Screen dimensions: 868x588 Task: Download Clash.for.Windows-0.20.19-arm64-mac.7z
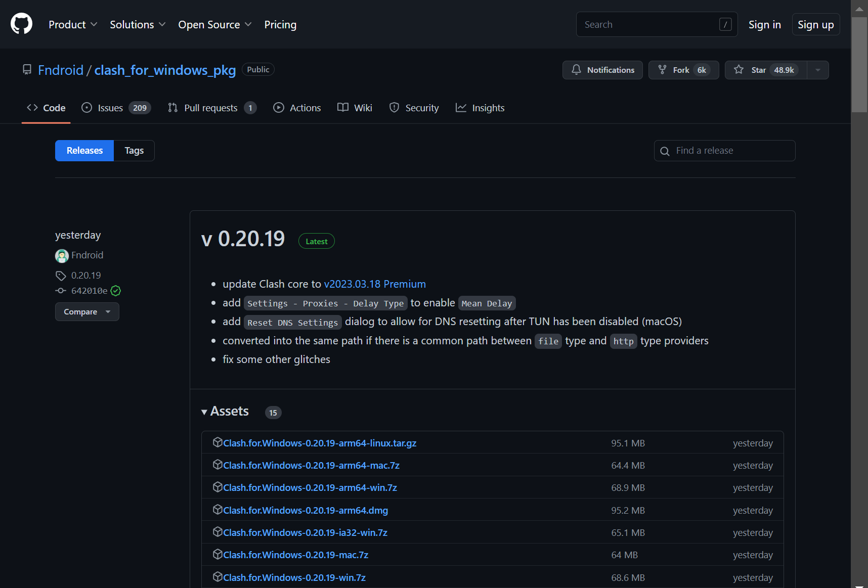click(311, 465)
